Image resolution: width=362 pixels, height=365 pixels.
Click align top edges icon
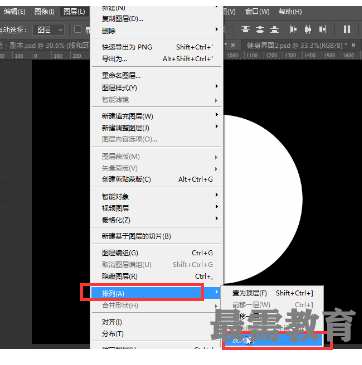[x=246, y=30]
